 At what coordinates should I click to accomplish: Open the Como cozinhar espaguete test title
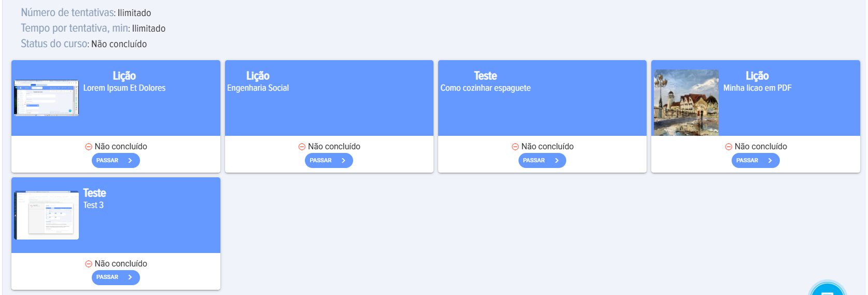(x=485, y=88)
